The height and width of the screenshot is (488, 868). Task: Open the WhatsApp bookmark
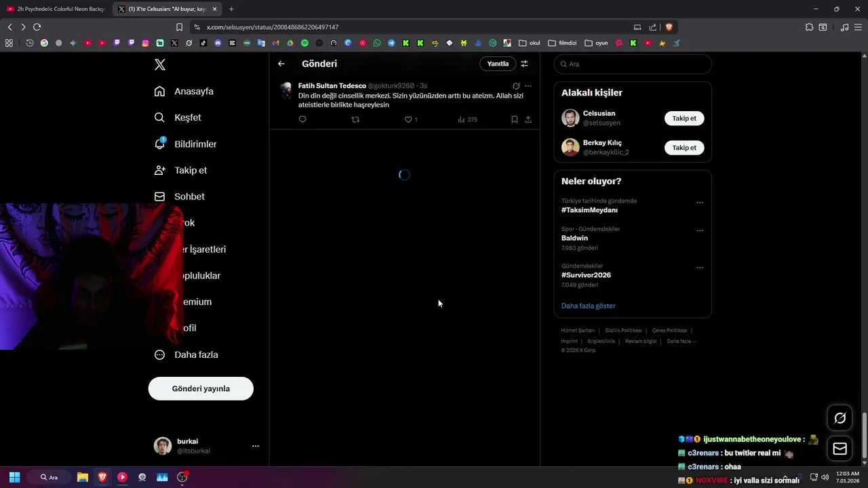377,43
